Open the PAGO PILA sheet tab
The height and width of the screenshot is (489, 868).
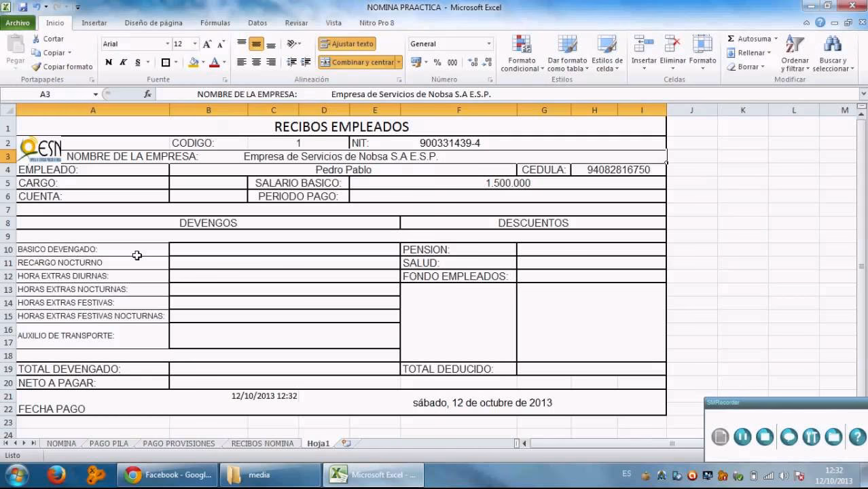pyautogui.click(x=109, y=443)
